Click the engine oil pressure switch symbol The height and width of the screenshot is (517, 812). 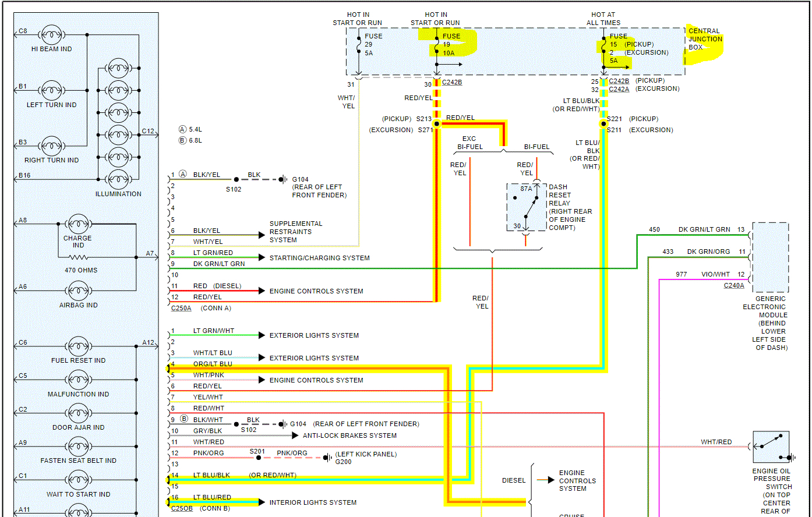click(771, 447)
